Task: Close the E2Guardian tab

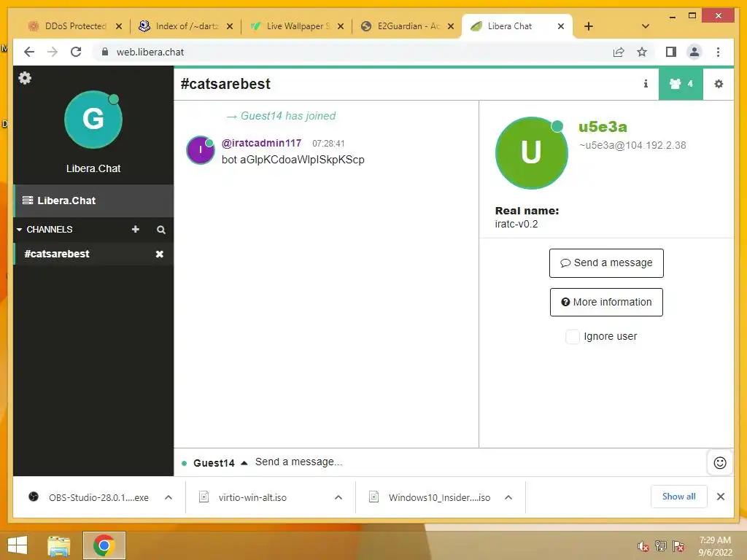Action: (451, 26)
